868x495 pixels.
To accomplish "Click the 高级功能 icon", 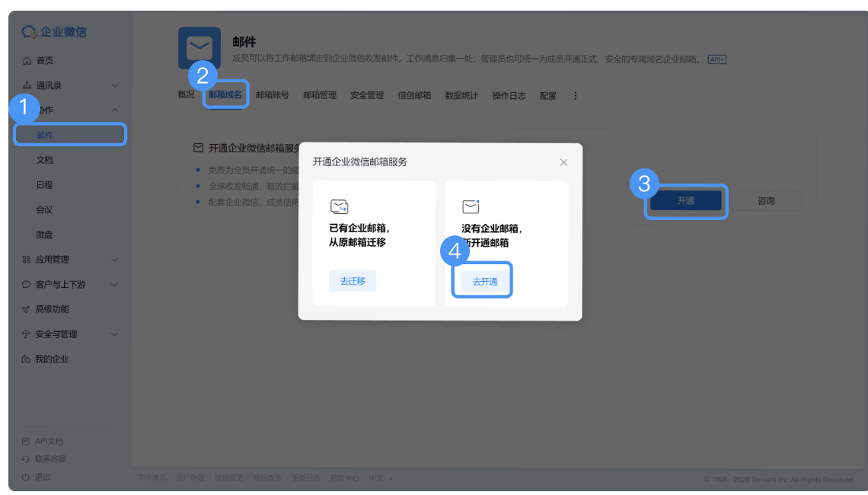I will (x=26, y=309).
